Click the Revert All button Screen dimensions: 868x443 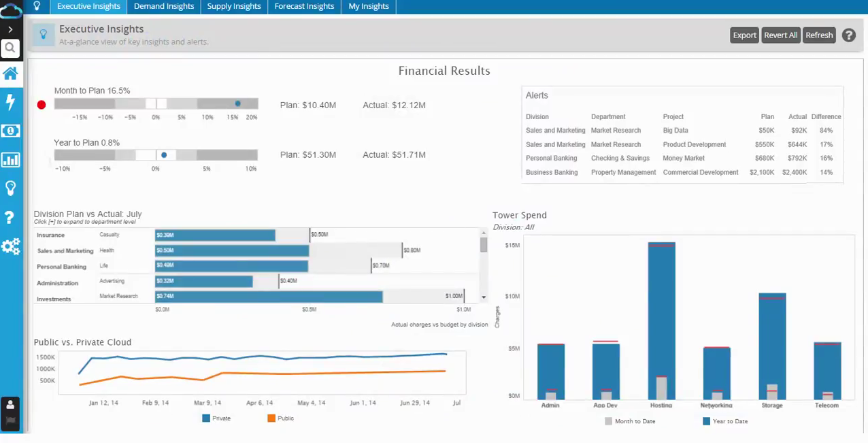pos(780,35)
